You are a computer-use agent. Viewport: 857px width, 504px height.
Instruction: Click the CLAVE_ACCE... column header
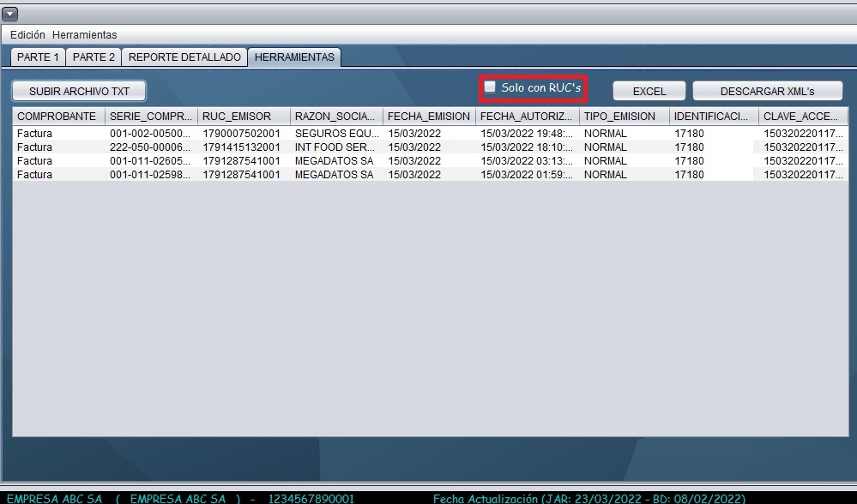tap(803, 117)
